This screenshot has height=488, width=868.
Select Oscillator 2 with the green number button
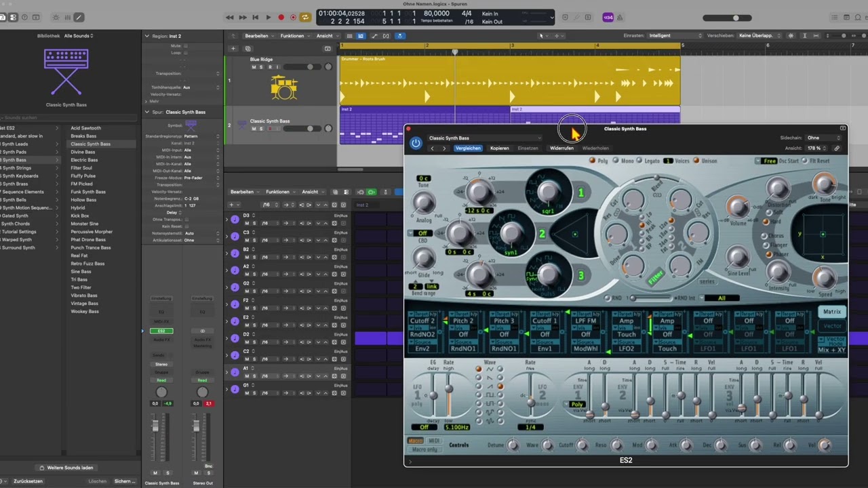point(542,235)
